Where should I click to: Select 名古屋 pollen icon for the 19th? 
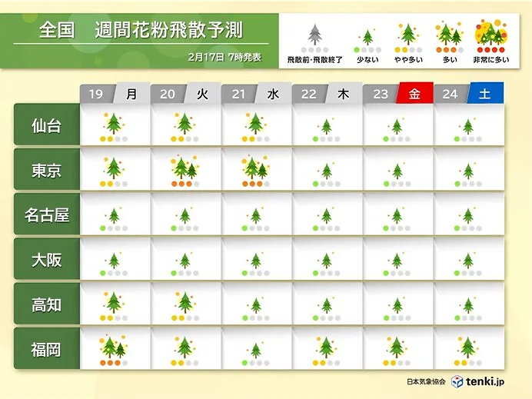pyautogui.click(x=114, y=216)
